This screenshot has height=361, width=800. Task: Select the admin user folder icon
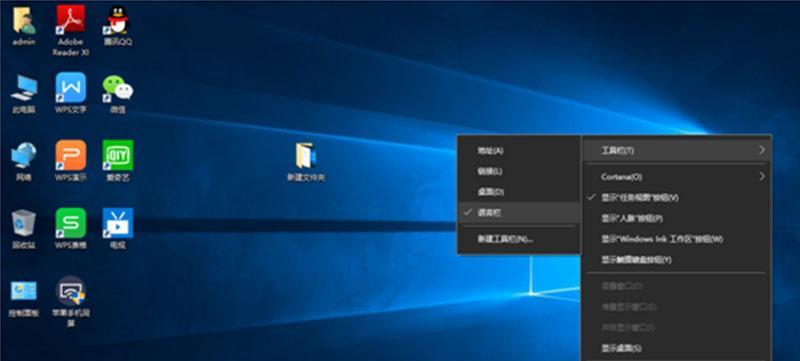point(23,20)
